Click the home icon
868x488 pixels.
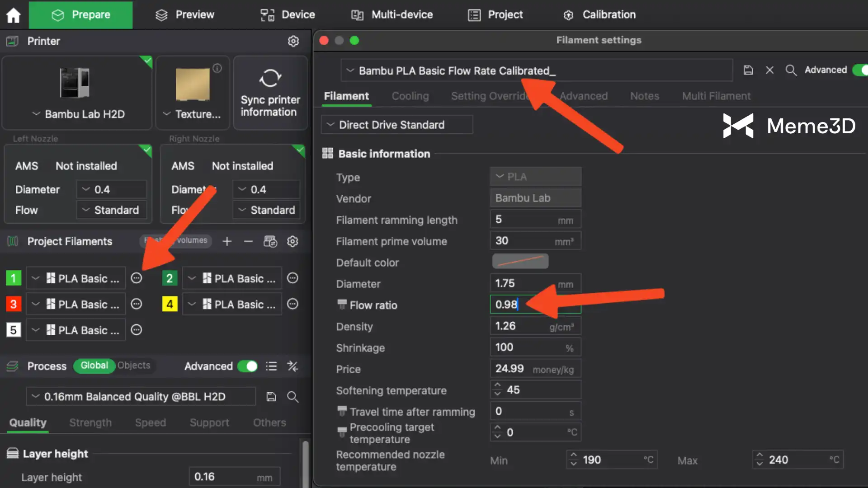coord(14,15)
